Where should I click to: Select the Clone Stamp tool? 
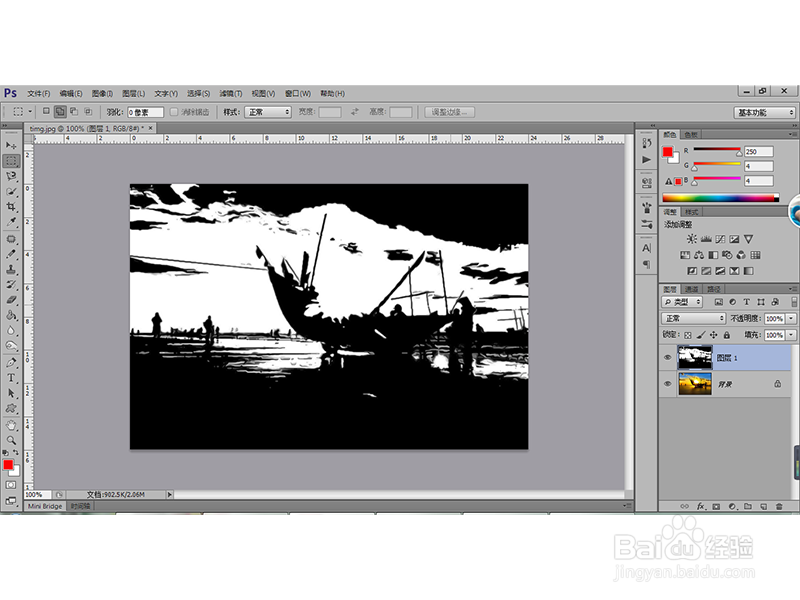pos(11,269)
